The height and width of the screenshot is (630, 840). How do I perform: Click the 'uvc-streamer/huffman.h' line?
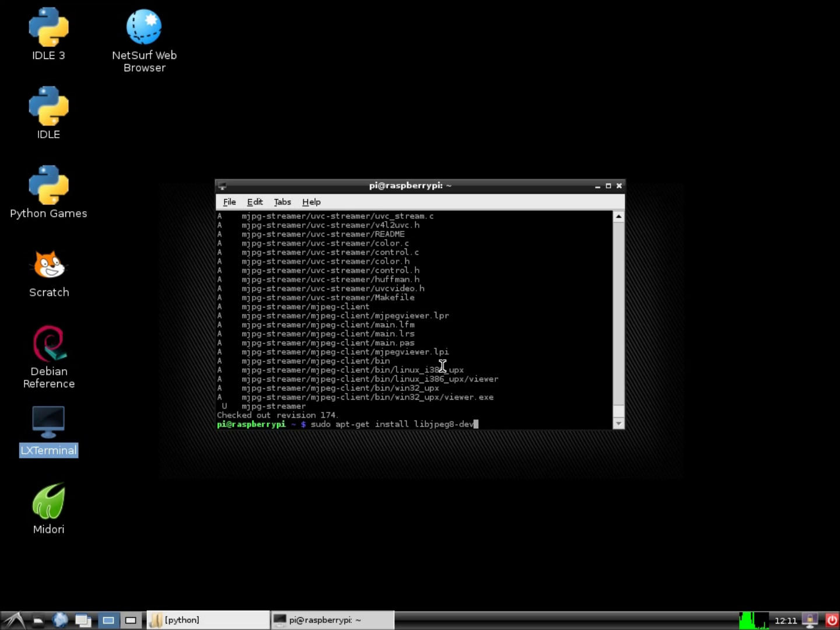[x=318, y=279]
